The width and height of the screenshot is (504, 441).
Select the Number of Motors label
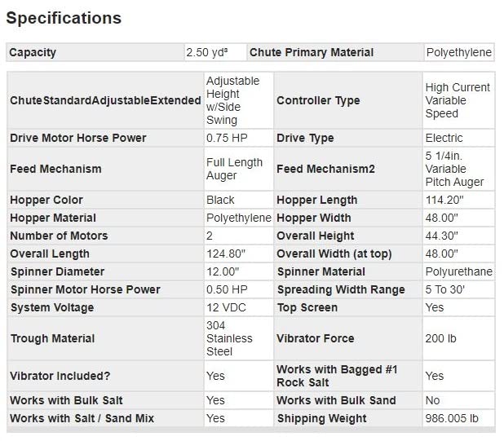pyautogui.click(x=59, y=236)
